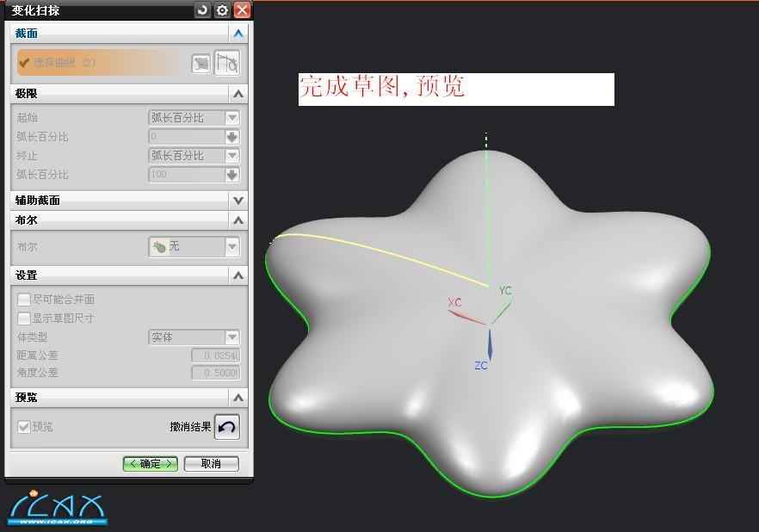Screen dimensions: 759x532
Task: Click the 确定 button
Action: coord(151,464)
